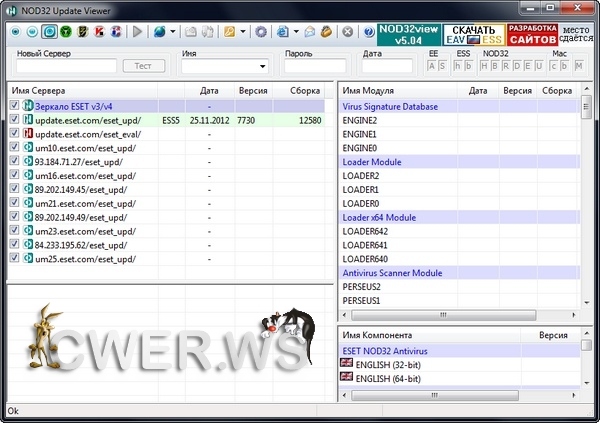This screenshot has height=423, width=600.
Task: Click the Новый Сервер input field
Action: [x=63, y=66]
